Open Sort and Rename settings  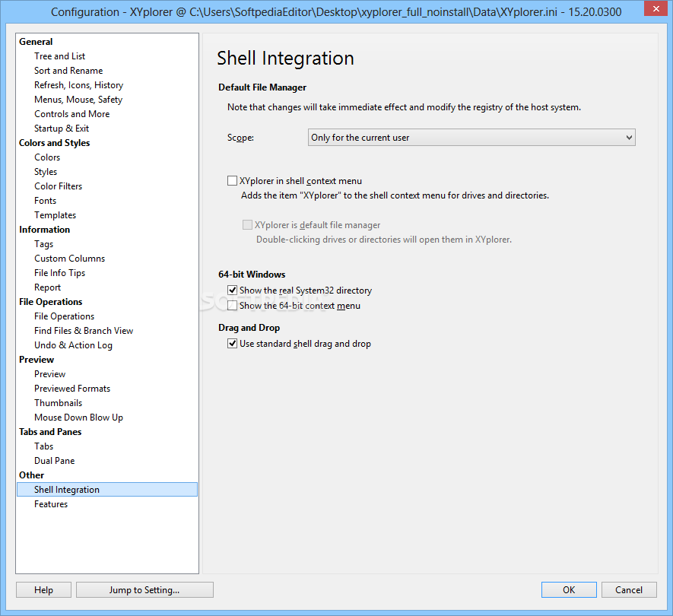click(68, 71)
